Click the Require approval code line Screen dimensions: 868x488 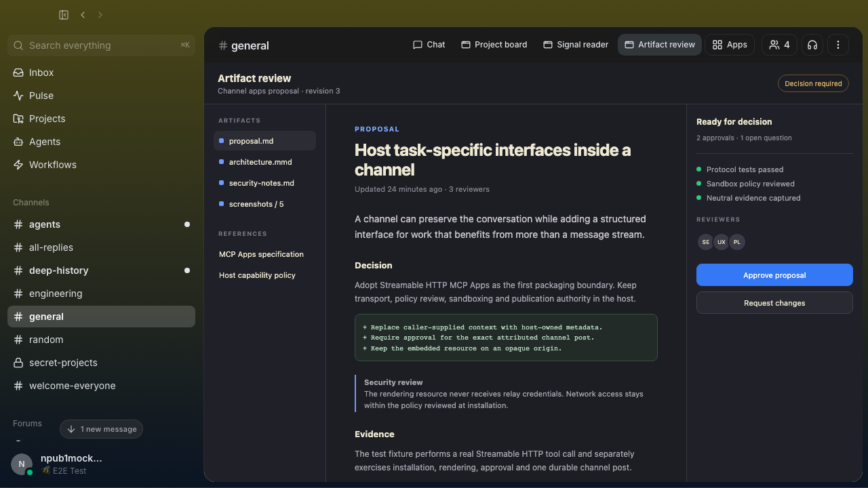tap(478, 338)
